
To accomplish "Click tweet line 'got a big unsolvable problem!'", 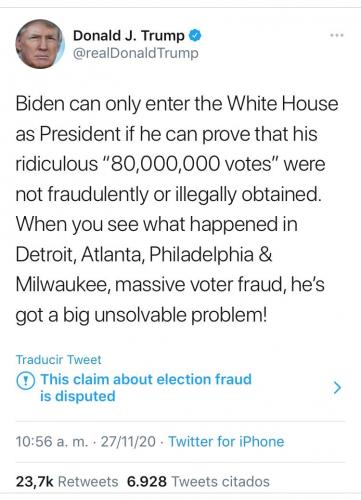I will [141, 315].
